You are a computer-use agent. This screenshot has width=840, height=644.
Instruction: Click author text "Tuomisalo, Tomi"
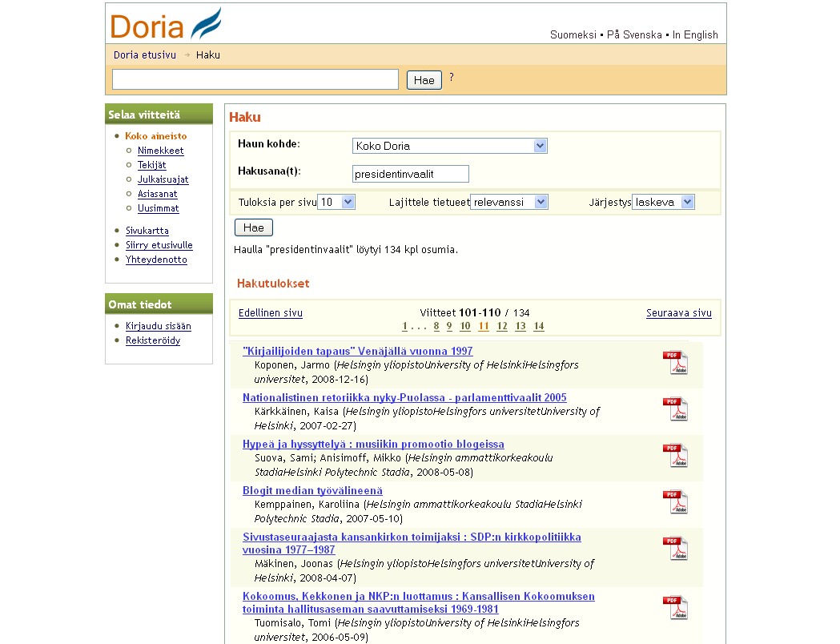292,624
